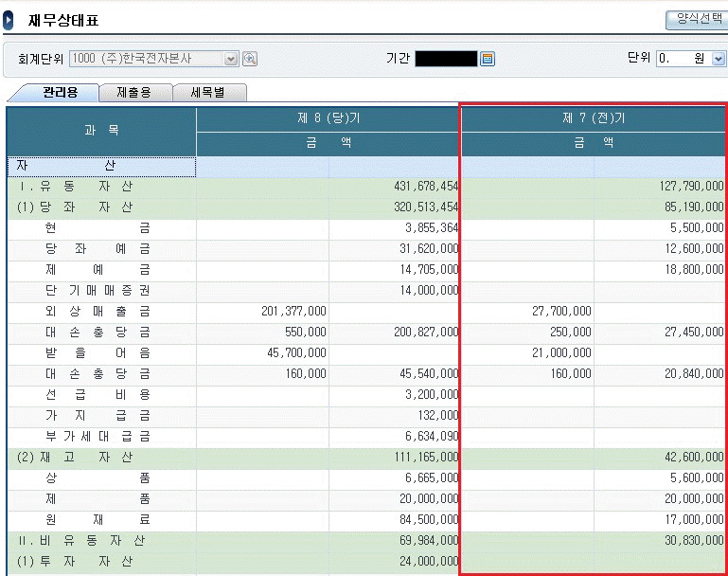Switch to the 관리용 tab
The width and height of the screenshot is (728, 576).
pos(59,93)
